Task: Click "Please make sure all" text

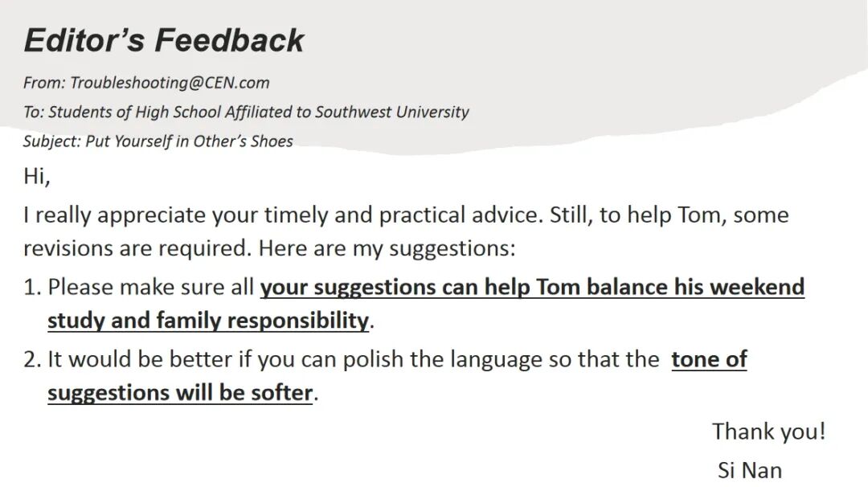Action: point(151,288)
